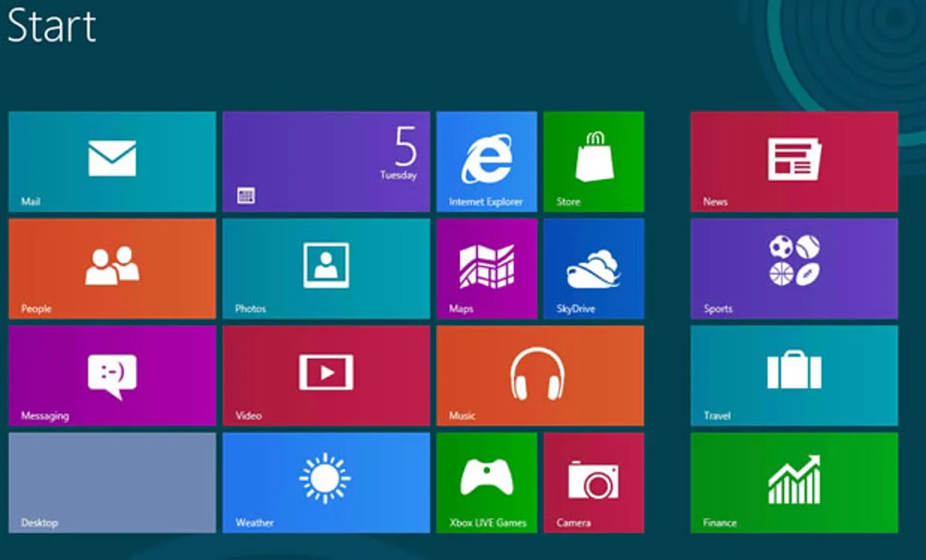Launch the Photos app
The height and width of the screenshot is (560, 926).
(326, 268)
